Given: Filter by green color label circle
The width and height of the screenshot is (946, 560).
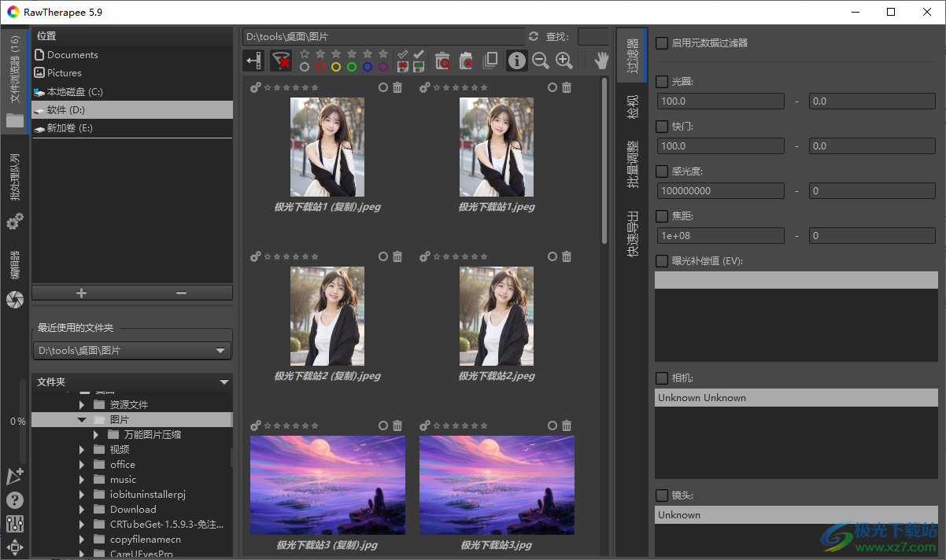Looking at the screenshot, I should 352,68.
